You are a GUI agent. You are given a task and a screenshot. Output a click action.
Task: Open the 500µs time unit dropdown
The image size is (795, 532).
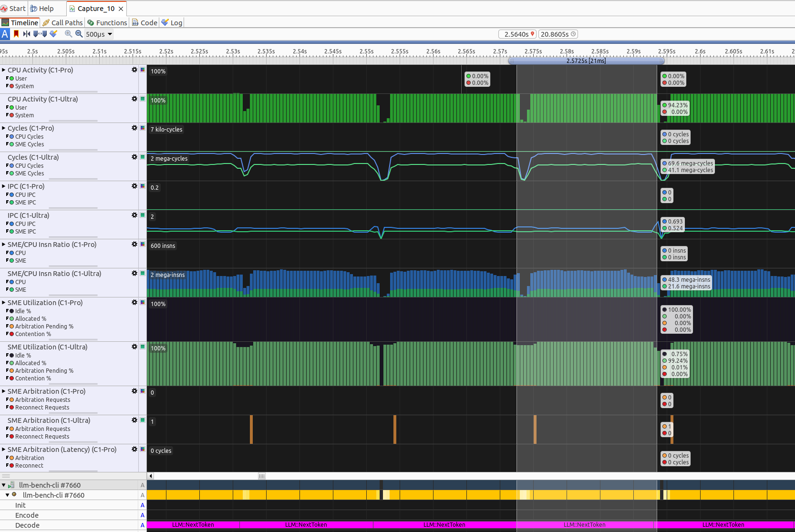tap(99, 34)
